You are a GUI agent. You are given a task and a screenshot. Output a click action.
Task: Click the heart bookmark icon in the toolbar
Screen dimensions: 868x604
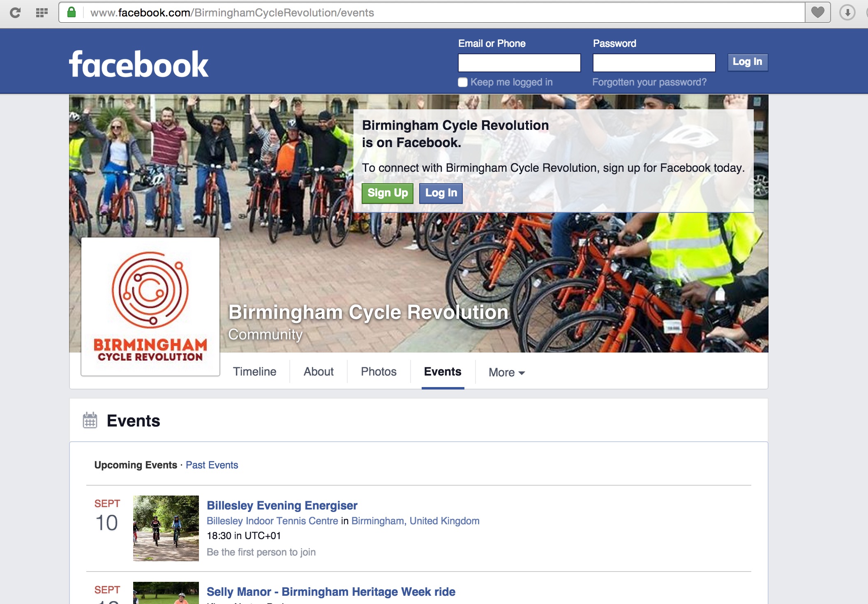(818, 12)
